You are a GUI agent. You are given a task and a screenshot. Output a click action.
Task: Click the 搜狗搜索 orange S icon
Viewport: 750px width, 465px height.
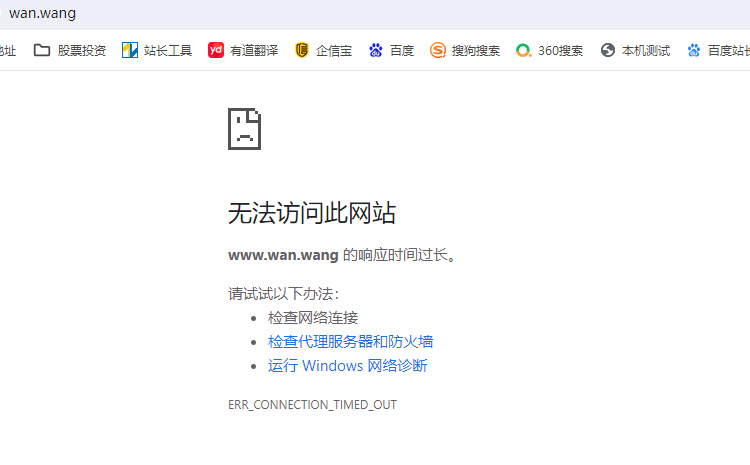pyautogui.click(x=437, y=50)
